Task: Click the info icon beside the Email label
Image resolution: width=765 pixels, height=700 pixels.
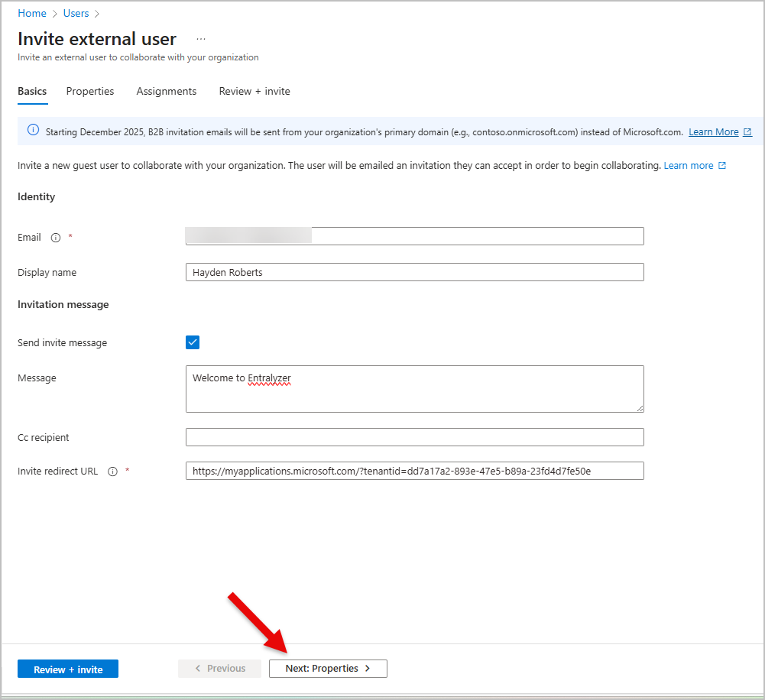Action: 54,238
